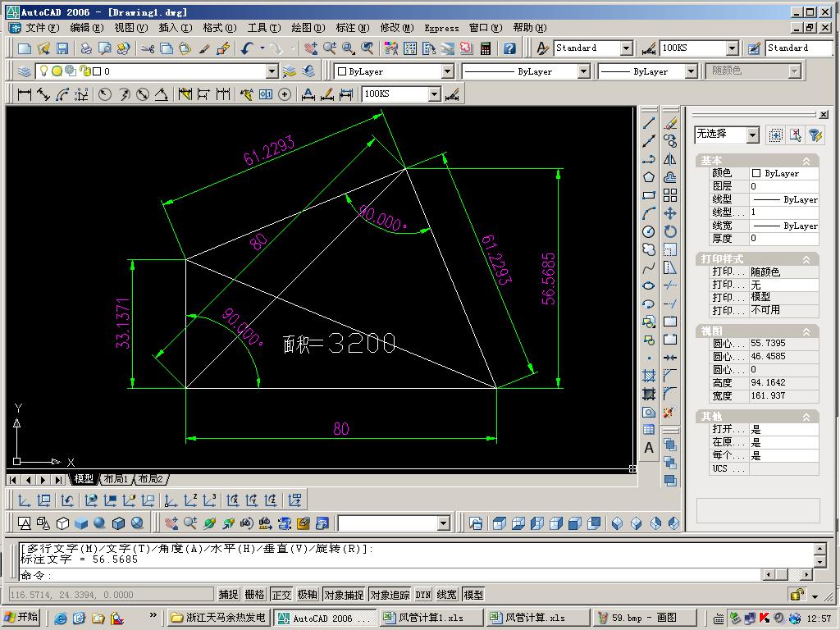This screenshot has height=630, width=840.
Task: Toggle 极轴 polar tracking in status bar
Action: 308,595
